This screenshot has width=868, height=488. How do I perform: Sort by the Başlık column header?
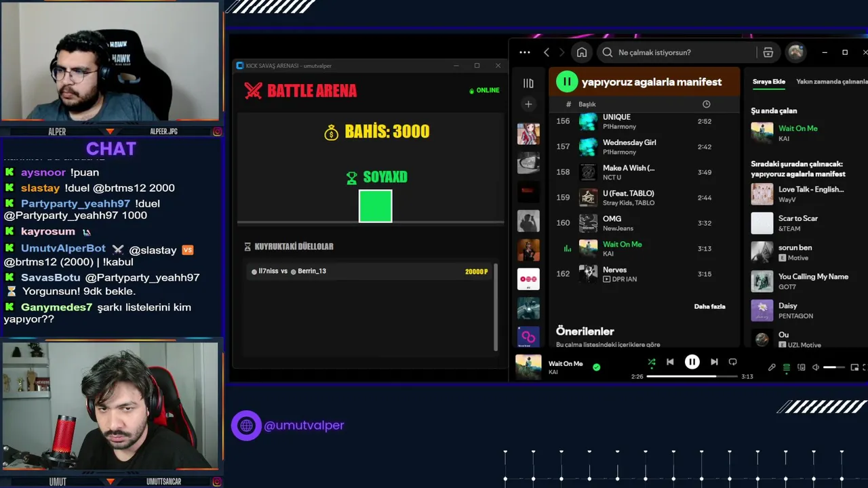(587, 104)
